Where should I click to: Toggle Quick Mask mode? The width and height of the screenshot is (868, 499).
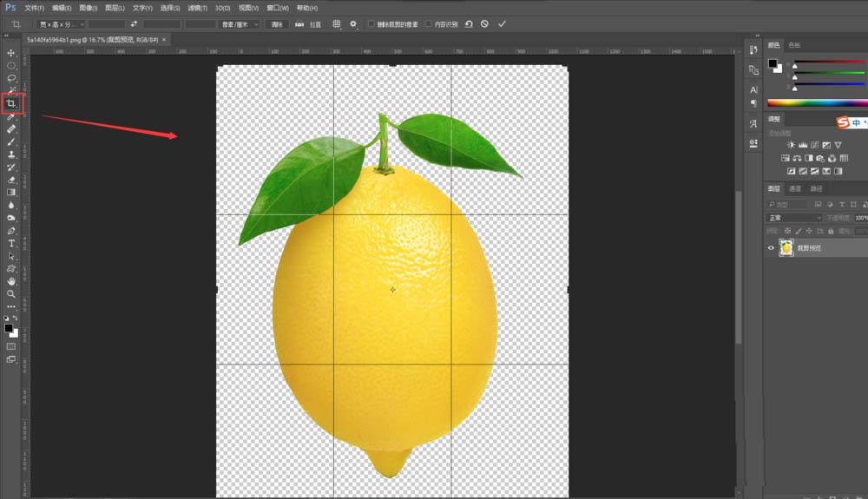click(x=11, y=346)
